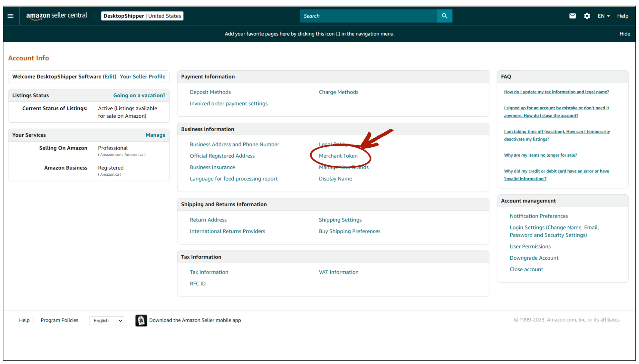Click the search magnifier button

[x=445, y=16]
